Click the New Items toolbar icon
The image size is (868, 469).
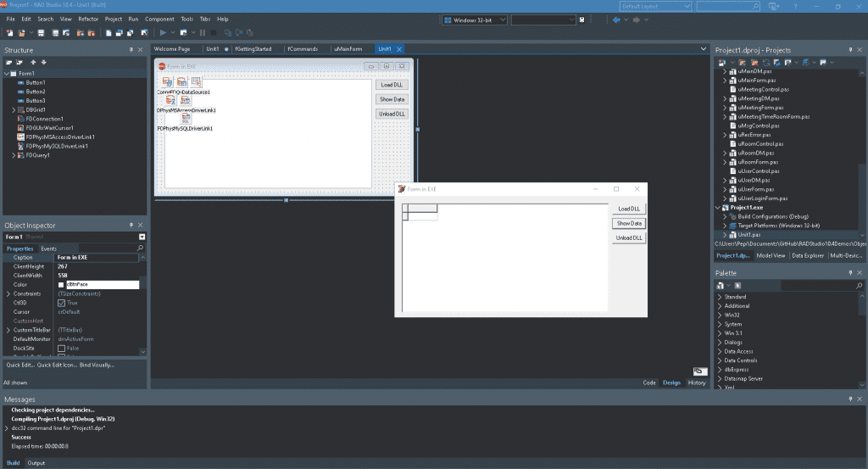pyautogui.click(x=9, y=33)
